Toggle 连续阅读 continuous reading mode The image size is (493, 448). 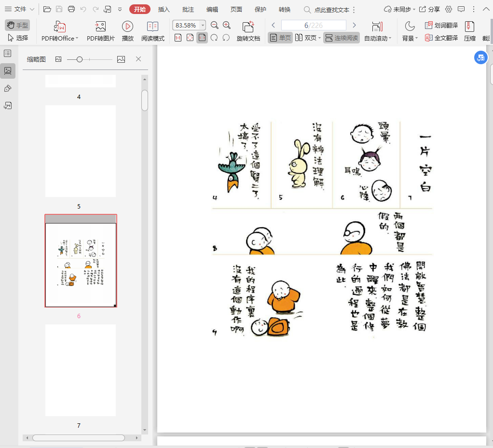coord(342,38)
